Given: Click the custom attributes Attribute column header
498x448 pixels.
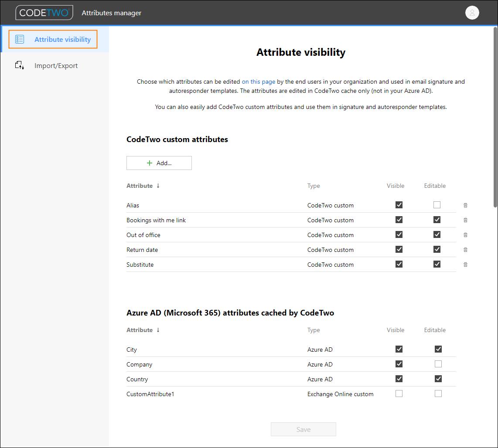Looking at the screenshot, I should coord(140,186).
